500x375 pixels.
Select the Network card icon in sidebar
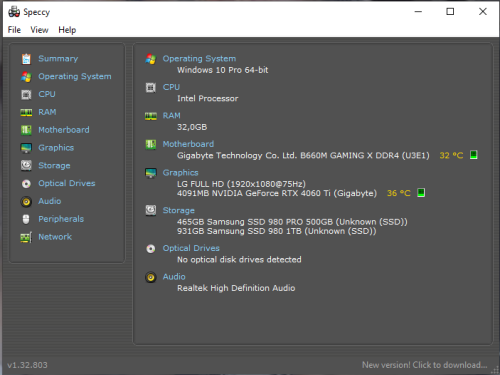pyautogui.click(x=26, y=237)
